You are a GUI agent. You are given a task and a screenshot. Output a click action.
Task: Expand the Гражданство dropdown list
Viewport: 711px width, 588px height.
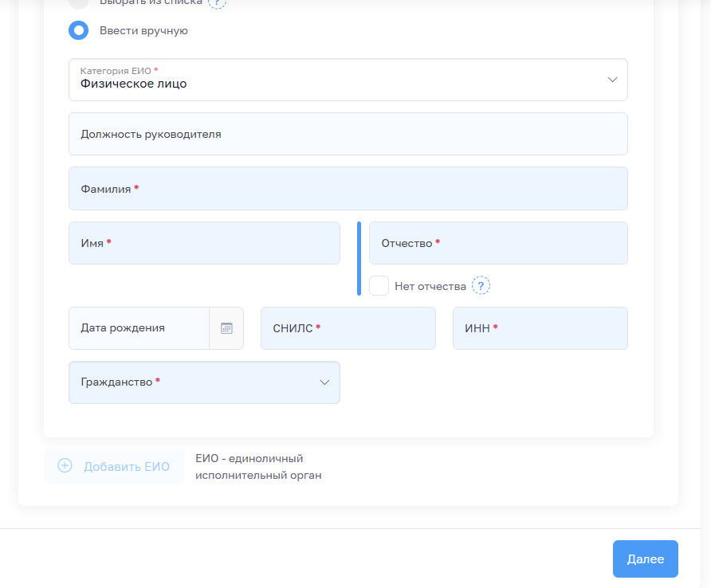point(204,382)
